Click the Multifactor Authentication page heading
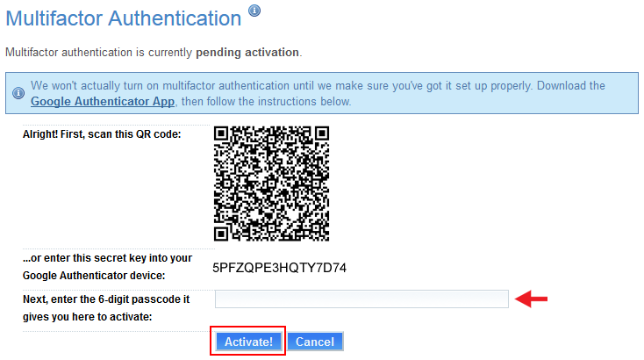644x360 pixels. coord(123,18)
